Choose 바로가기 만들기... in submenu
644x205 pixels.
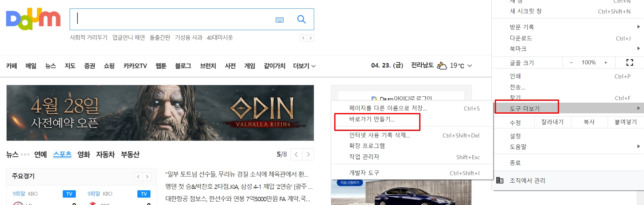pyautogui.click(x=412, y=119)
